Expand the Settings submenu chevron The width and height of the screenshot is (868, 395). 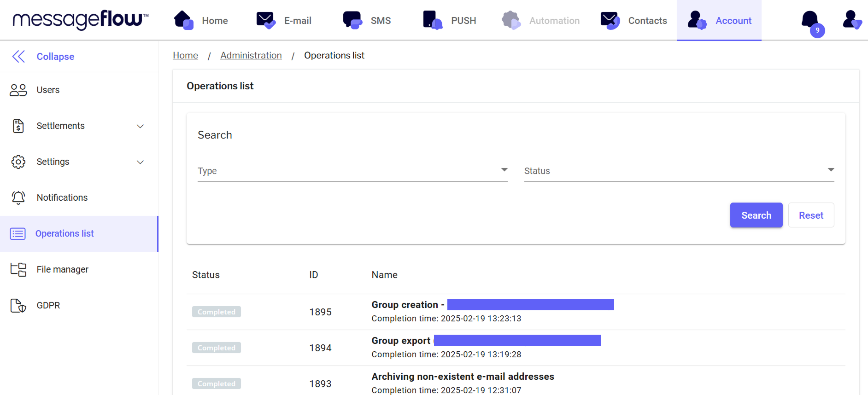141,162
